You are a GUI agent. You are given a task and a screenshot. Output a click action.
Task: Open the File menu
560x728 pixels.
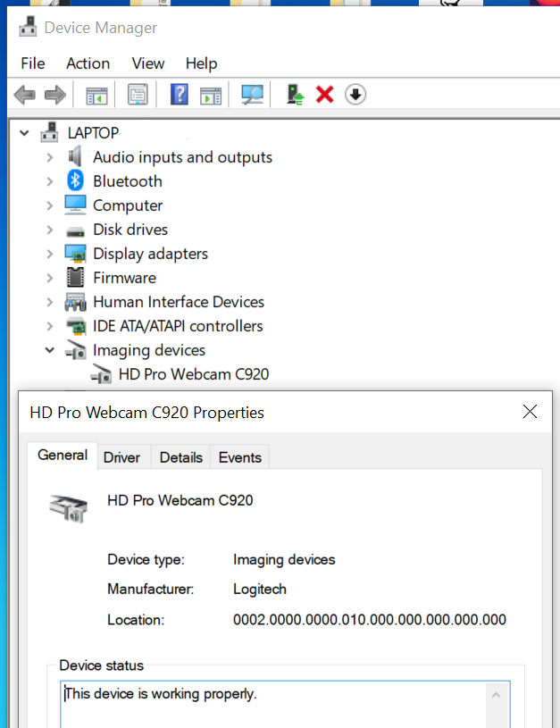pos(33,63)
